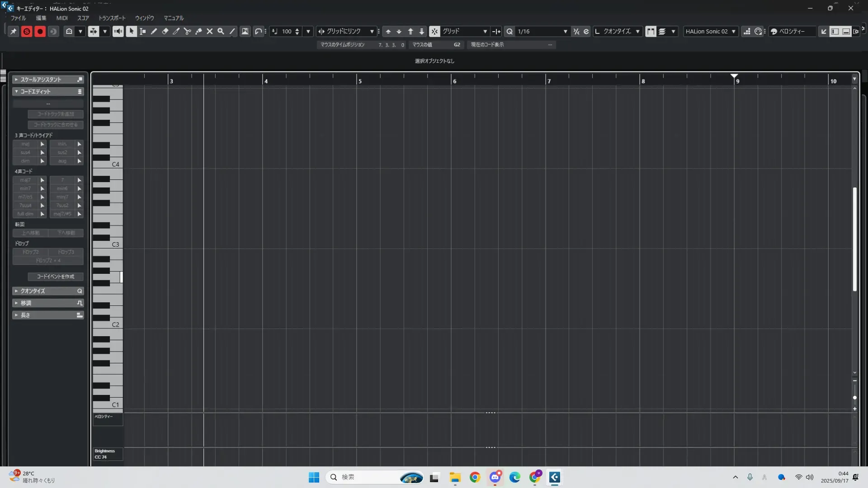Select the Zoom magnifier tool
868x488 pixels.
(221, 31)
